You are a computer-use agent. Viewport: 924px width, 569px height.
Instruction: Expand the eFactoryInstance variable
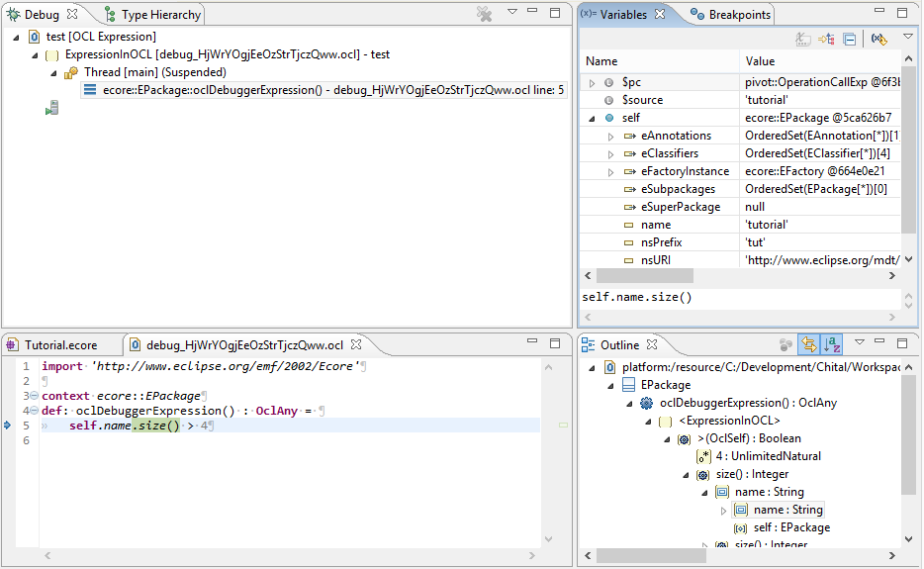(x=610, y=172)
